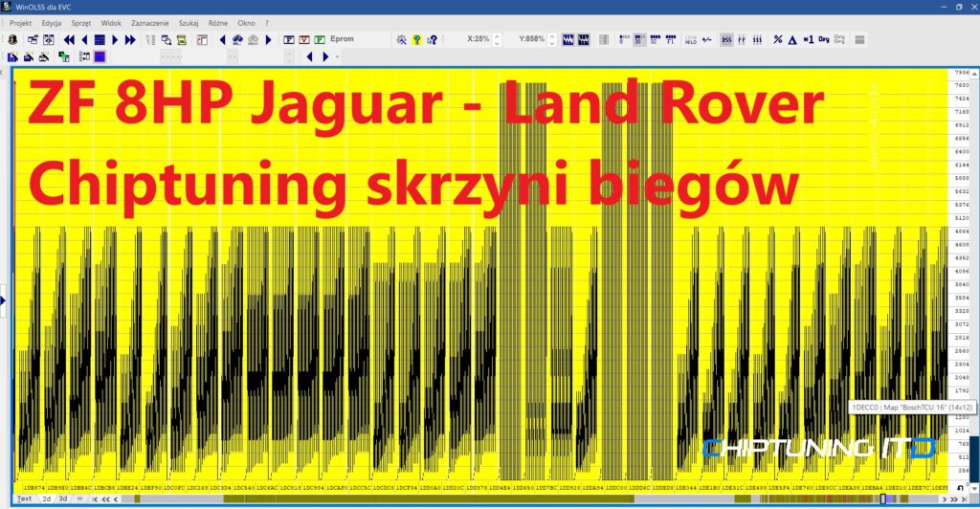Open the Okno menu
980x509 pixels.
coord(246,23)
